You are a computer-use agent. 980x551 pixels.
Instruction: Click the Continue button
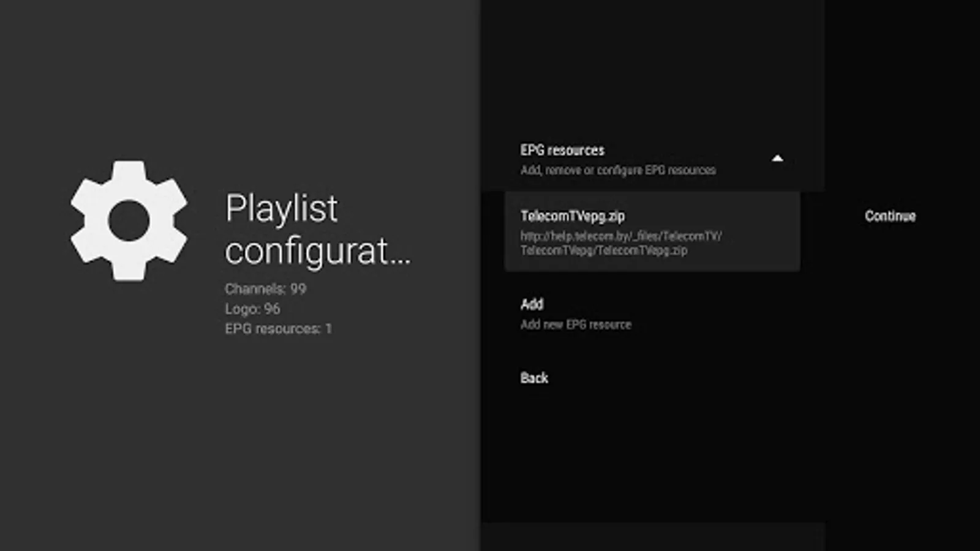[890, 216]
